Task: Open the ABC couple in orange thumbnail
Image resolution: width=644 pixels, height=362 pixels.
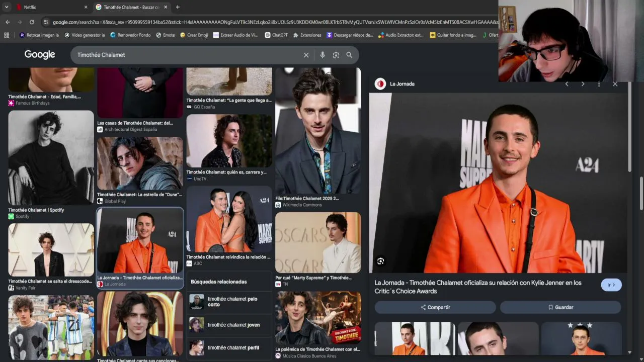Action: tap(229, 219)
